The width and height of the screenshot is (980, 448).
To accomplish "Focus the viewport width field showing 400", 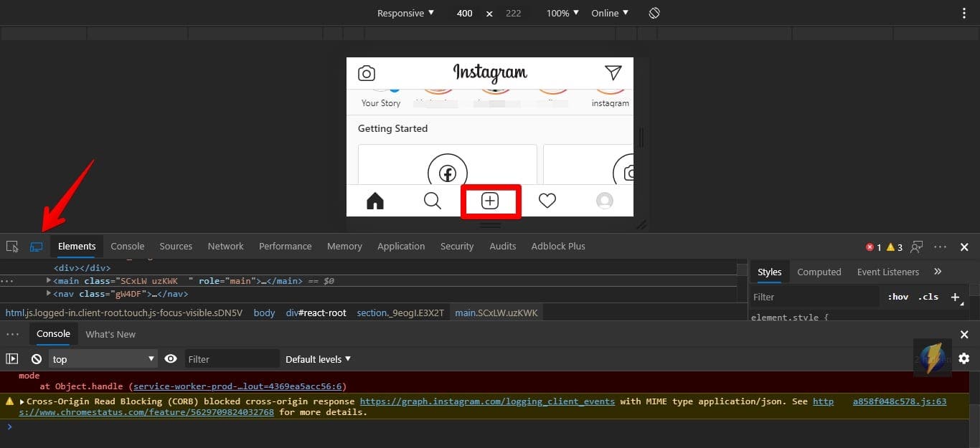I will [465, 13].
